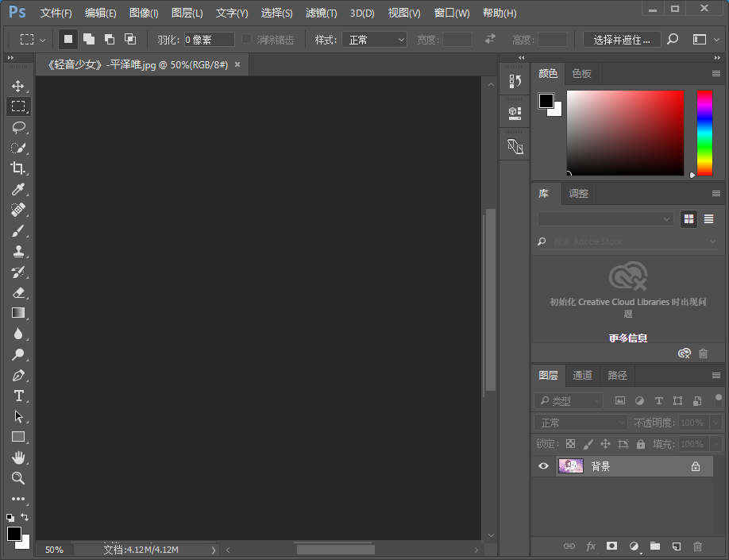Open the 图层(L) menu
This screenshot has height=560, width=729.
pos(187,13)
